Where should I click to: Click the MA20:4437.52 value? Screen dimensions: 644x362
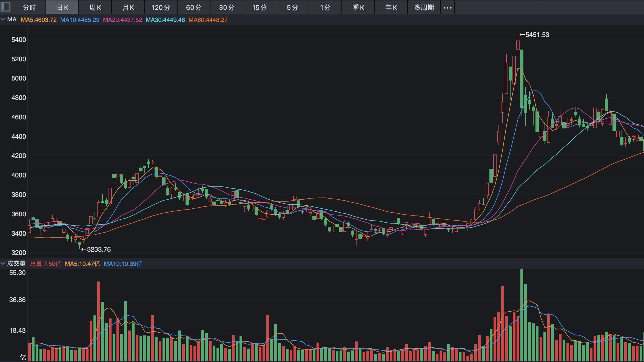pos(122,20)
